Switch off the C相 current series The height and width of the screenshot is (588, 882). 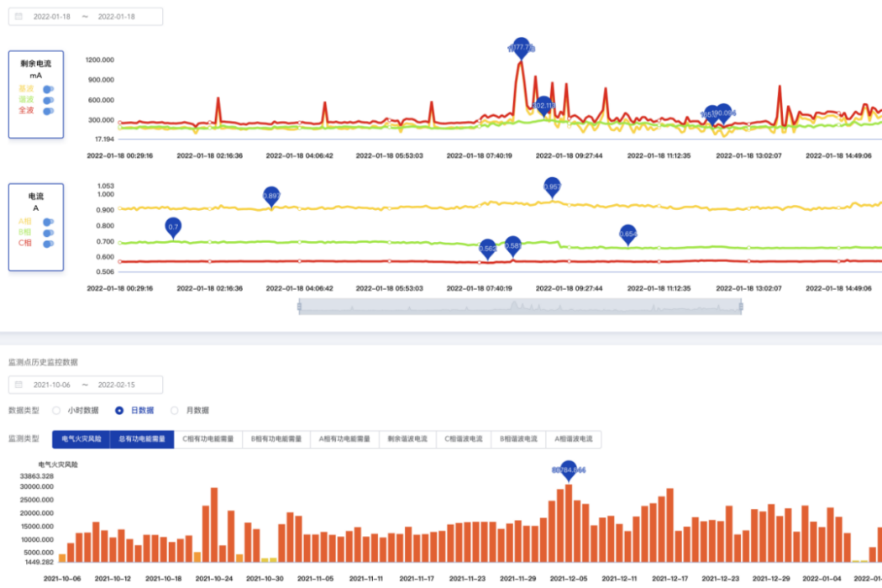[x=49, y=244]
